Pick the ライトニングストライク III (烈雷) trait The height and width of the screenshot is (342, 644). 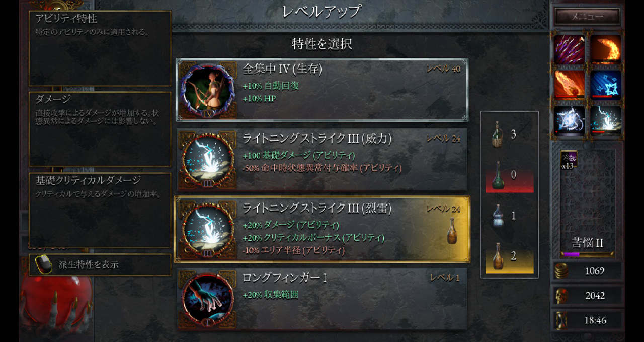pyautogui.click(x=322, y=229)
